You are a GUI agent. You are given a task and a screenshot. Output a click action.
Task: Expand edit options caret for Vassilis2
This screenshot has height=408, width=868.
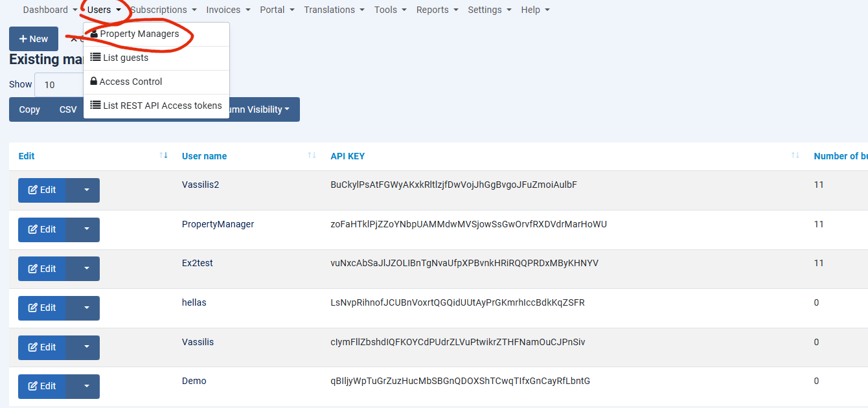click(x=86, y=190)
